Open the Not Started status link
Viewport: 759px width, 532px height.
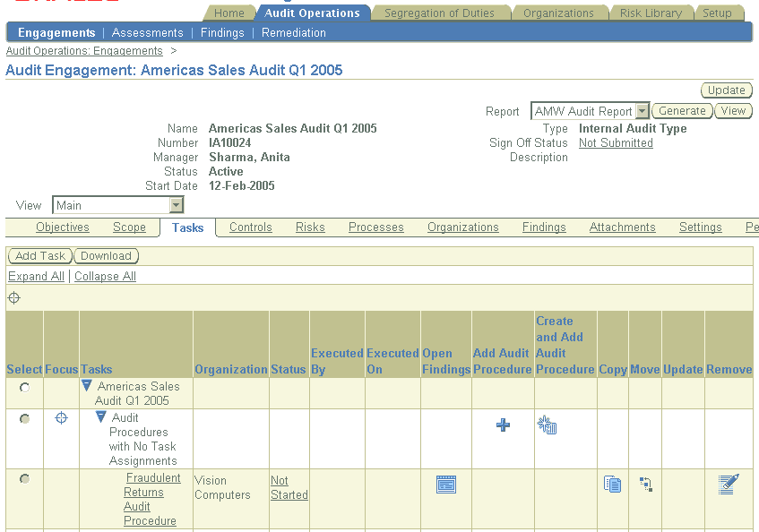click(289, 487)
